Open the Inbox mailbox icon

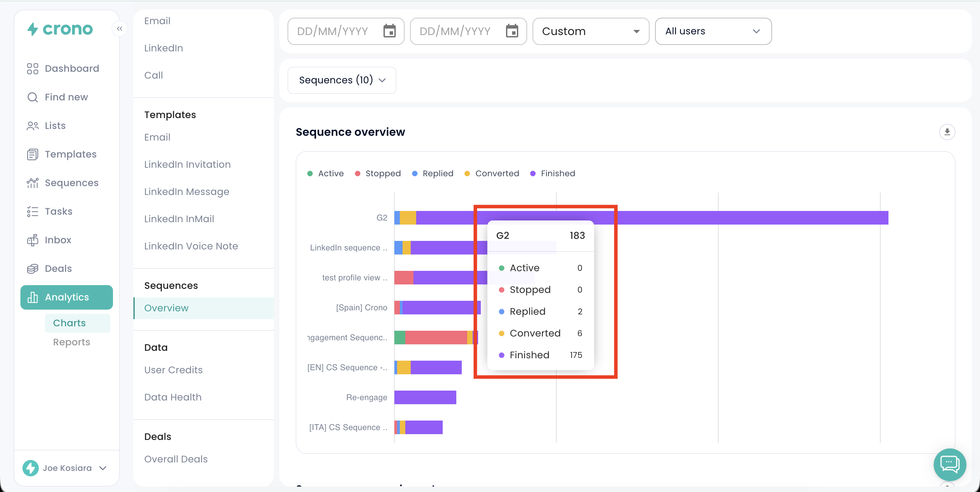[33, 240]
